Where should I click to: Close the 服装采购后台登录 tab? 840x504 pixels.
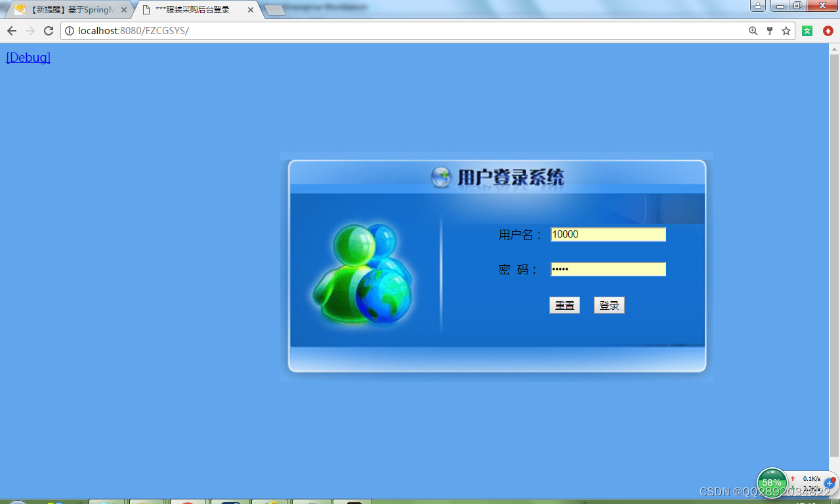click(251, 10)
